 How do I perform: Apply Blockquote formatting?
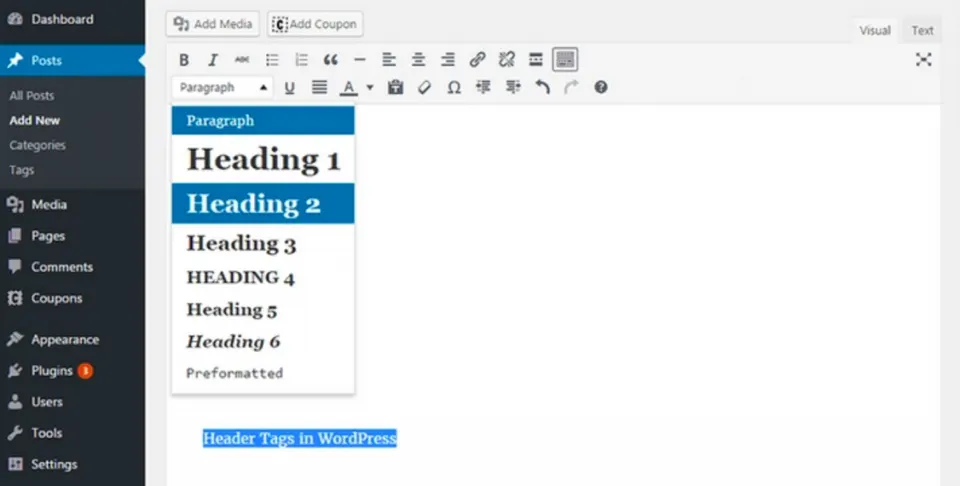tap(331, 60)
